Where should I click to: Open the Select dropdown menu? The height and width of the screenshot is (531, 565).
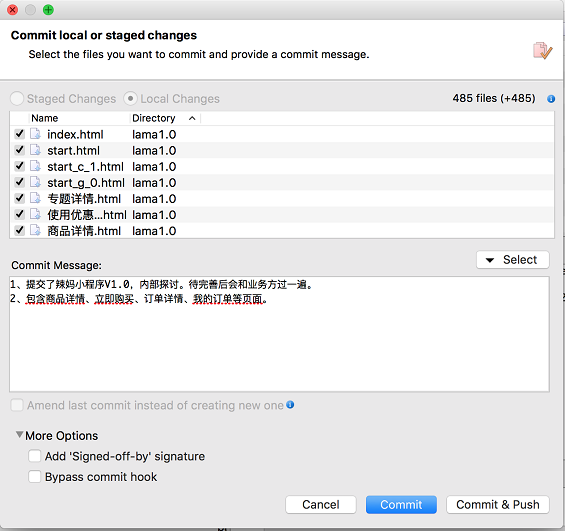(x=512, y=260)
